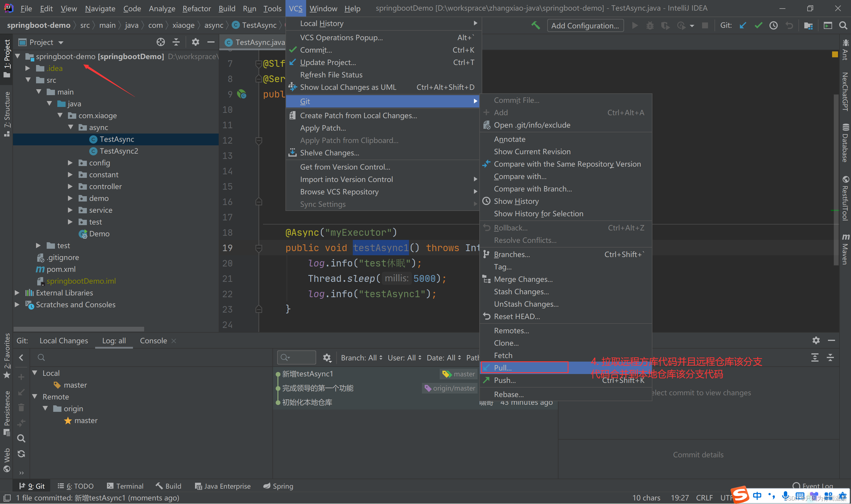Open the Event Log button in status bar

click(812, 486)
